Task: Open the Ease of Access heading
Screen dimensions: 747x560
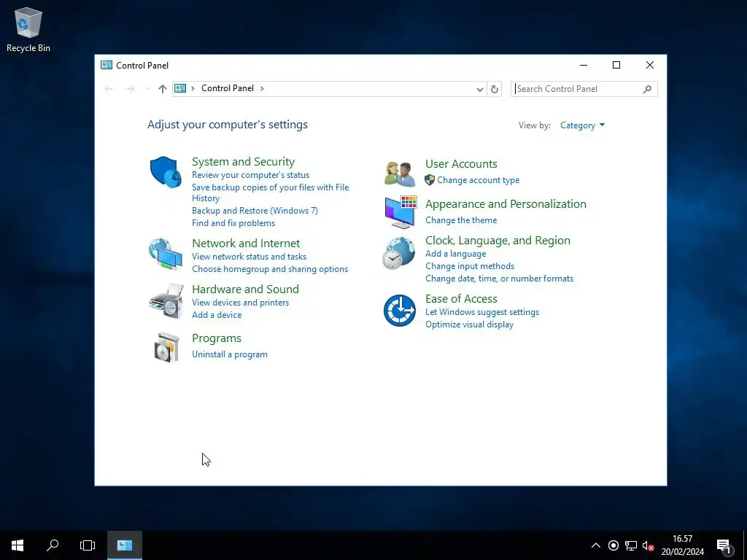Action: (x=461, y=298)
